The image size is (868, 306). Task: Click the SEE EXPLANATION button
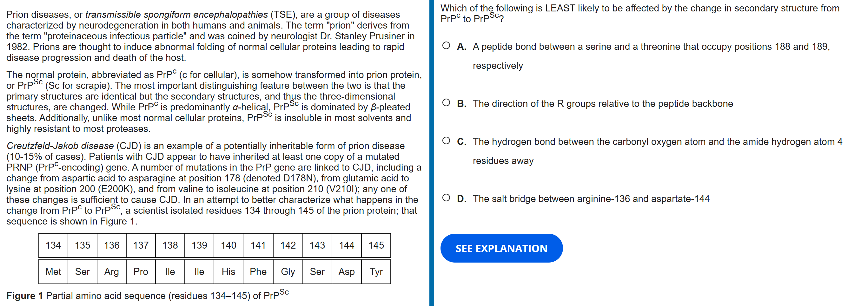pos(501,248)
